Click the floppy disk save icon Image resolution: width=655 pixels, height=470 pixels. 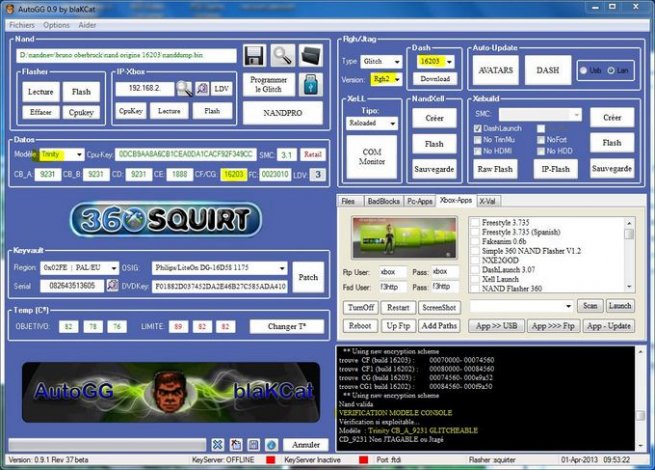pos(254,55)
